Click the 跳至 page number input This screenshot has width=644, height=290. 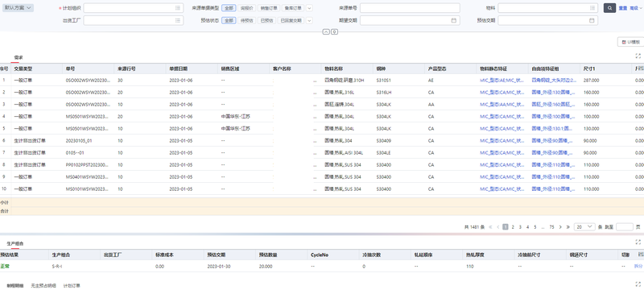point(625,226)
